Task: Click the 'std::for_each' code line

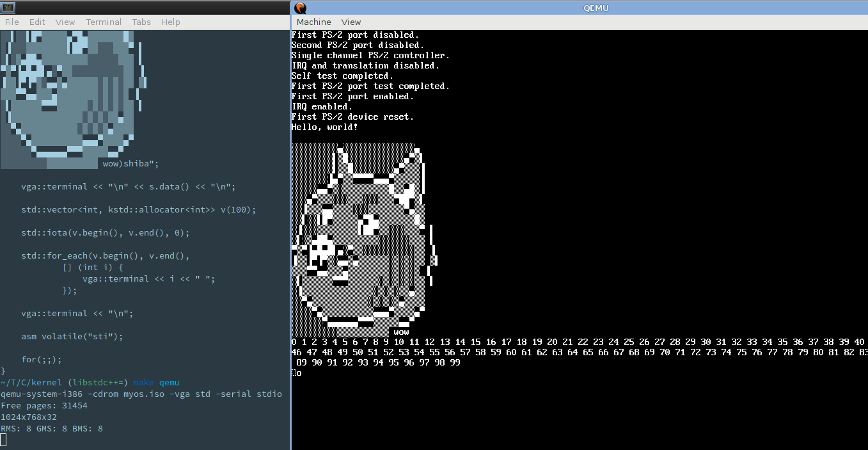Action: (x=106, y=255)
